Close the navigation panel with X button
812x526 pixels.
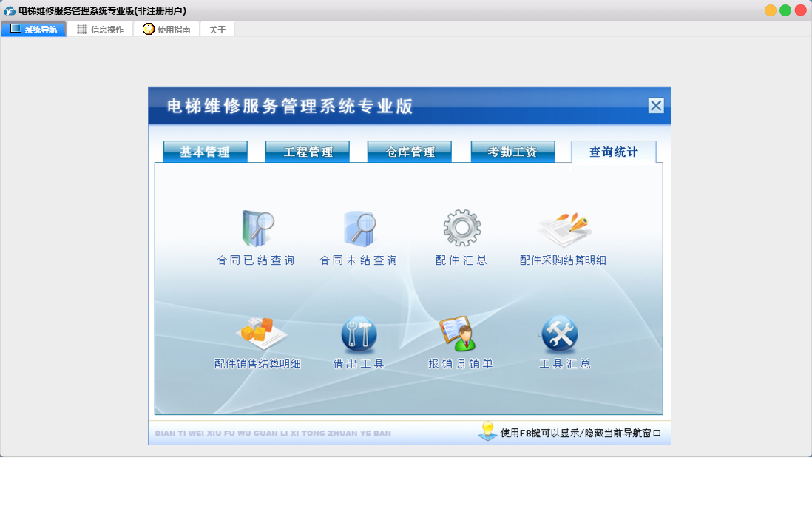[656, 106]
